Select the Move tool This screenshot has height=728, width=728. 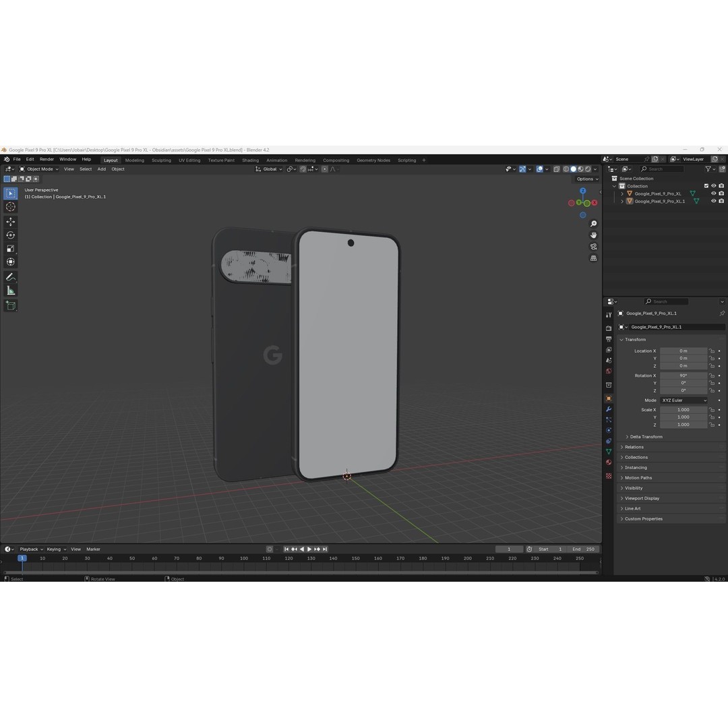(11, 222)
